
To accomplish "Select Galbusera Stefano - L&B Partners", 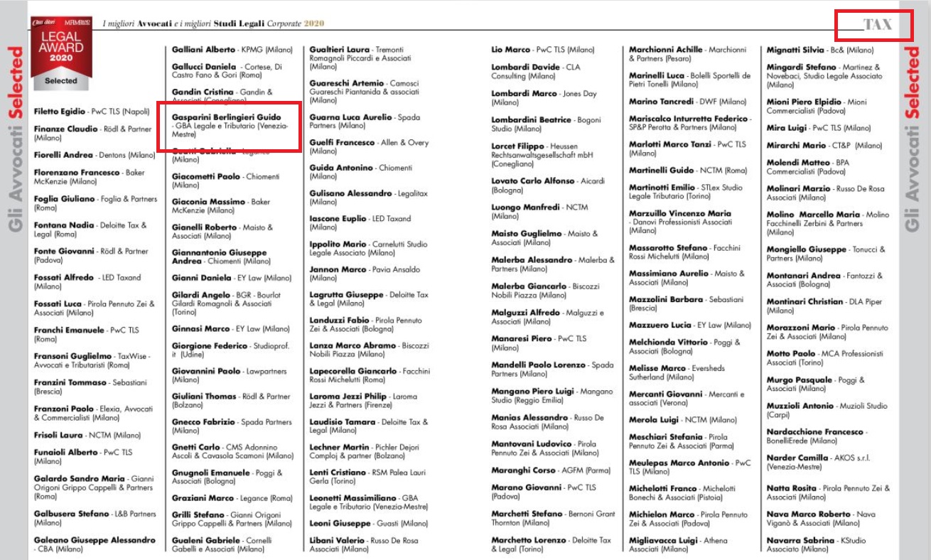I will 95,518.
